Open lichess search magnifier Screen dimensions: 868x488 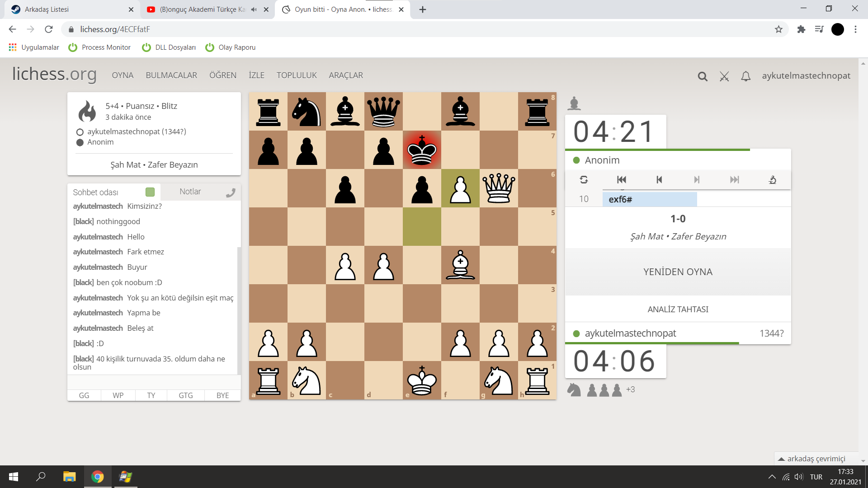702,76
